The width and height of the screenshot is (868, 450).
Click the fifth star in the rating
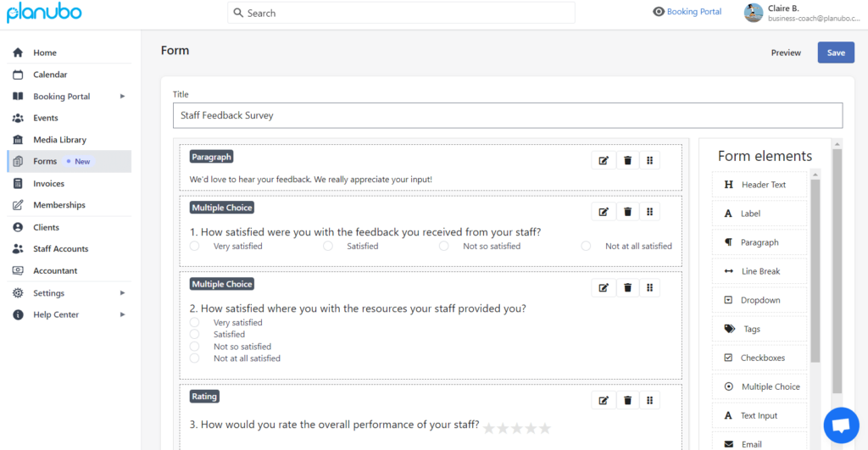[x=545, y=429]
